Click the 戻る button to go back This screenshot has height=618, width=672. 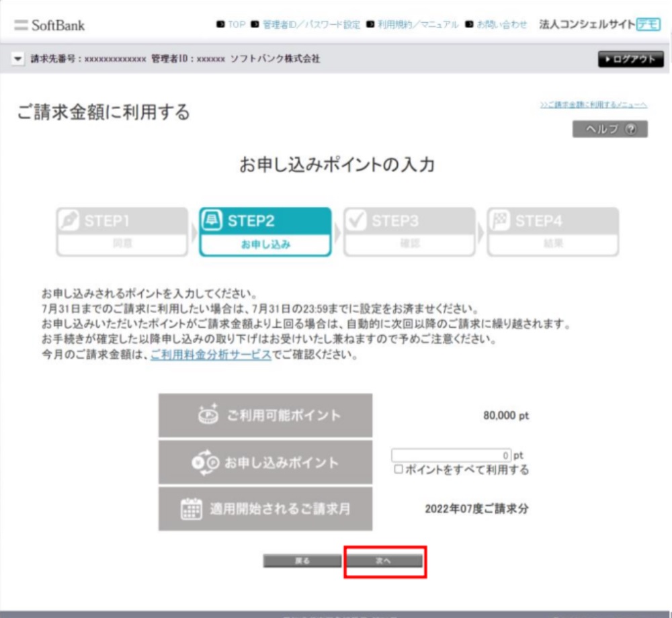tap(302, 562)
